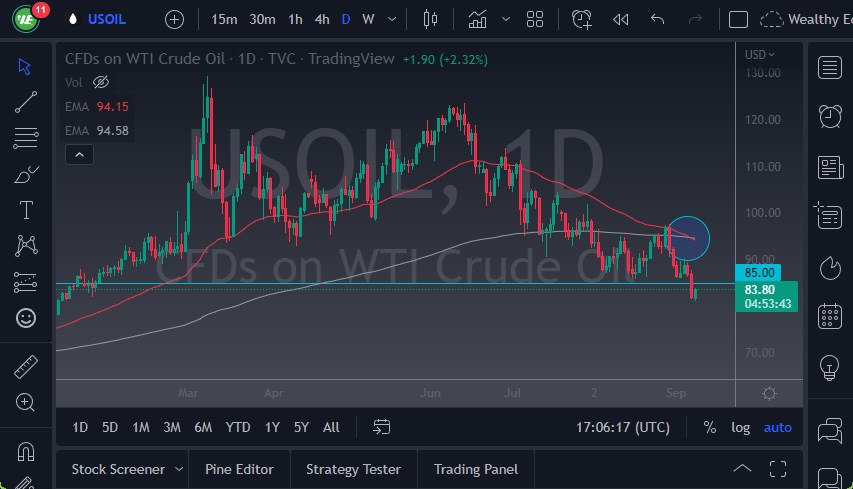Click the USOIL symbol search field
The image size is (853, 489).
[108, 19]
